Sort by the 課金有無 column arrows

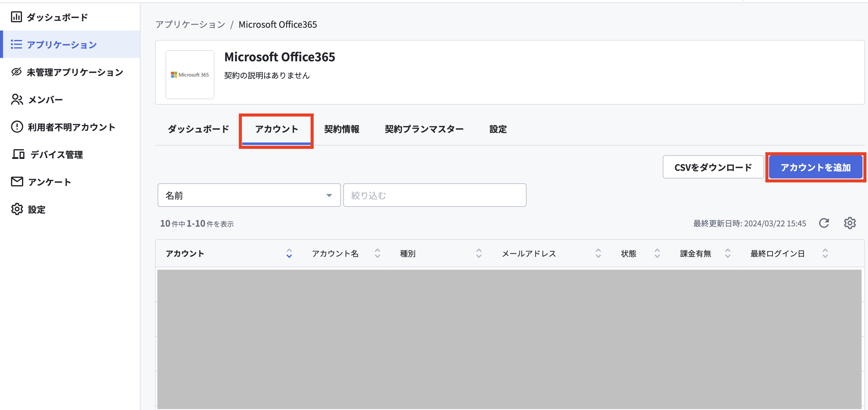(x=728, y=254)
